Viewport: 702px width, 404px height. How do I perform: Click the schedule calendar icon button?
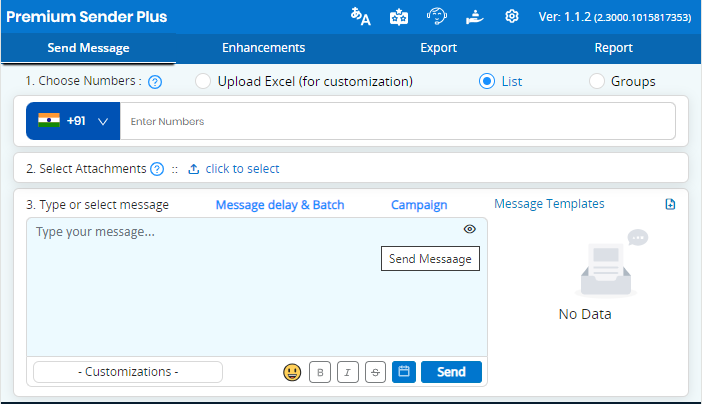click(404, 372)
